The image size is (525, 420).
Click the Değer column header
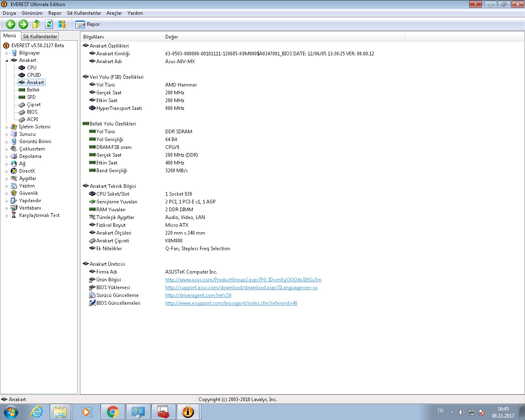(x=171, y=37)
